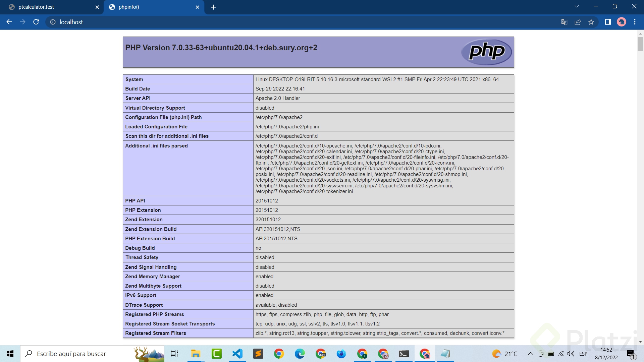Screen dimensions: 644x362
Task: Click the vertical scrollbar thumb
Action: tap(640, 44)
